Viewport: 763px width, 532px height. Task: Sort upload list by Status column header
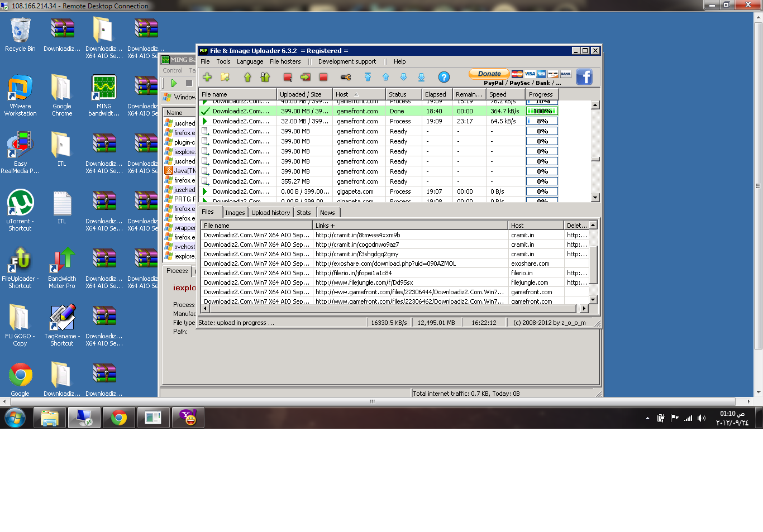403,94
